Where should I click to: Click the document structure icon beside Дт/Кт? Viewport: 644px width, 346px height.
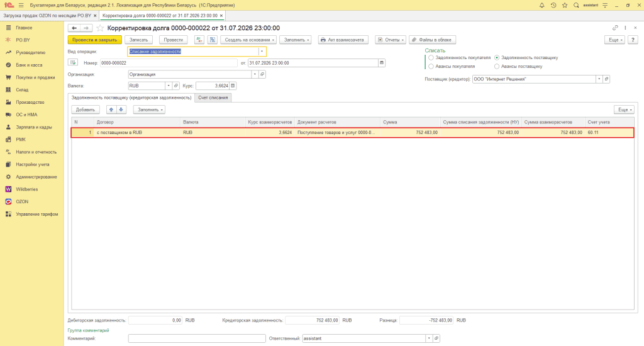click(x=213, y=40)
